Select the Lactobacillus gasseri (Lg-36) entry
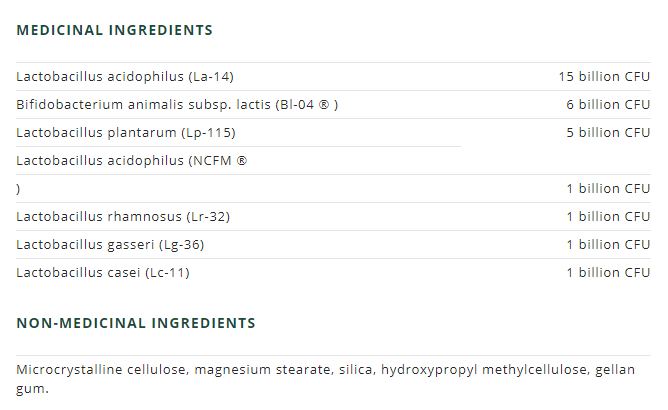This screenshot has height=410, width=668. [x=110, y=244]
